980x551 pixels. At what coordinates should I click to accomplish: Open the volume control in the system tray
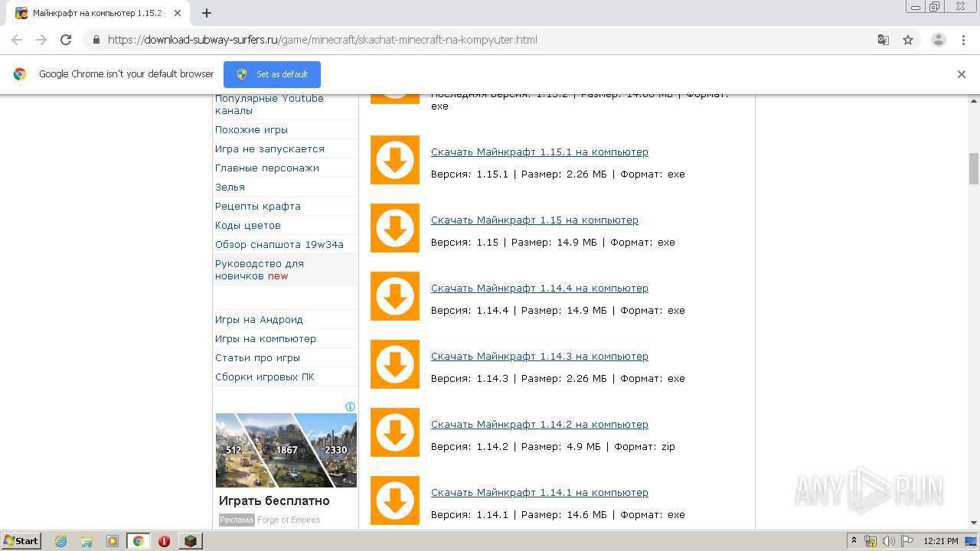coord(888,541)
